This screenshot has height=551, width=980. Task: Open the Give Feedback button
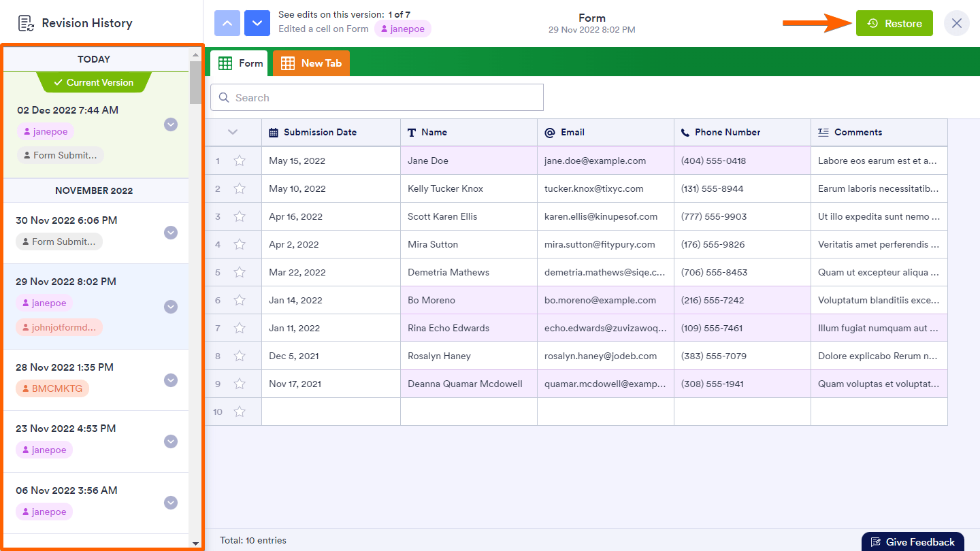click(x=913, y=541)
